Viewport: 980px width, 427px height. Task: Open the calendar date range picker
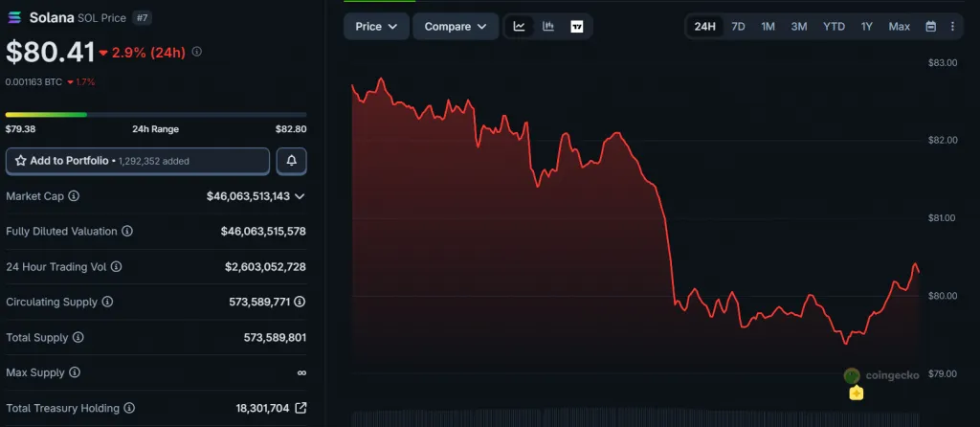pos(930,26)
